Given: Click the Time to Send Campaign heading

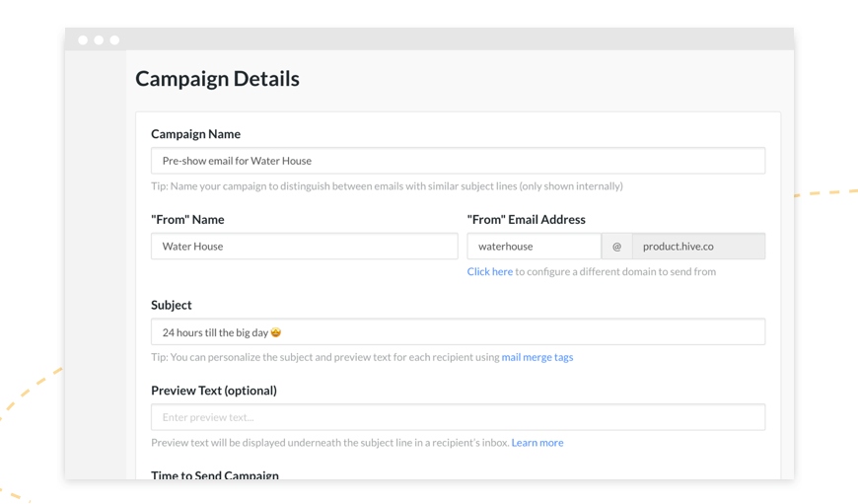Looking at the screenshot, I should 215,475.
